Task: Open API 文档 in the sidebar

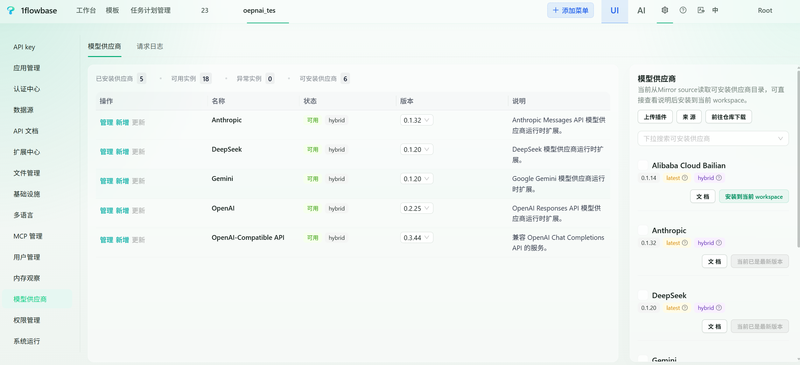Action: pos(26,131)
